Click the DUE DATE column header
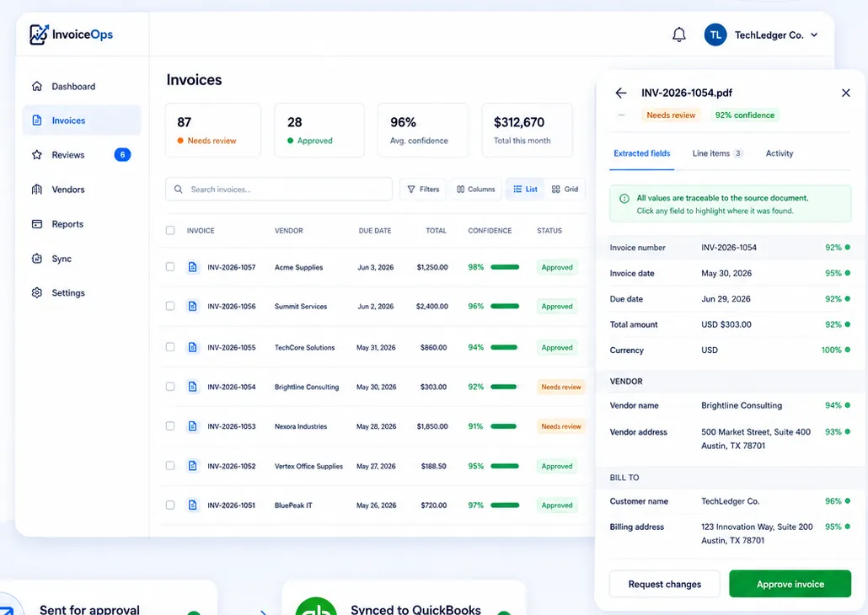The width and height of the screenshot is (868, 615). click(x=375, y=230)
